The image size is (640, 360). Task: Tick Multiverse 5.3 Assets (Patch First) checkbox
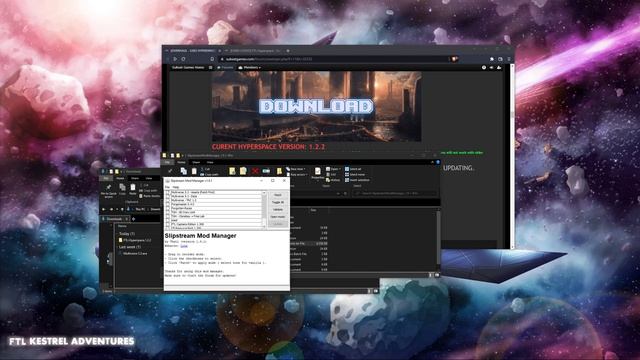pyautogui.click(x=168, y=192)
